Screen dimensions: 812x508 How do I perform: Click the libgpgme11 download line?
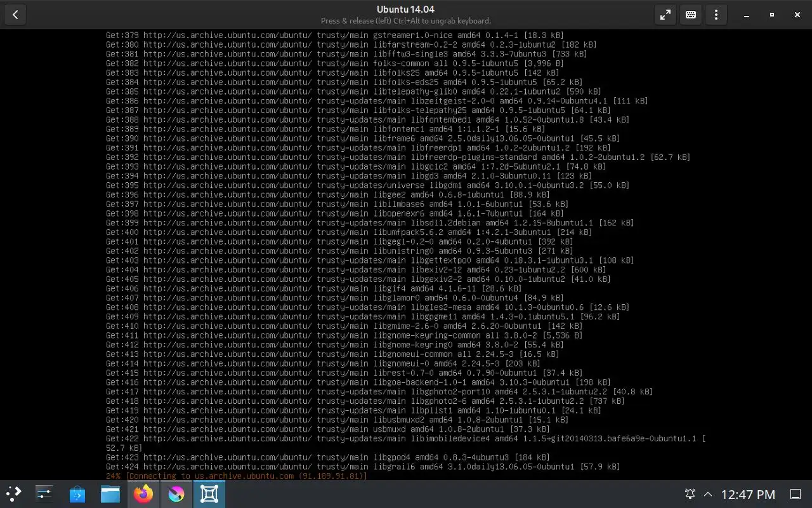coord(363,316)
